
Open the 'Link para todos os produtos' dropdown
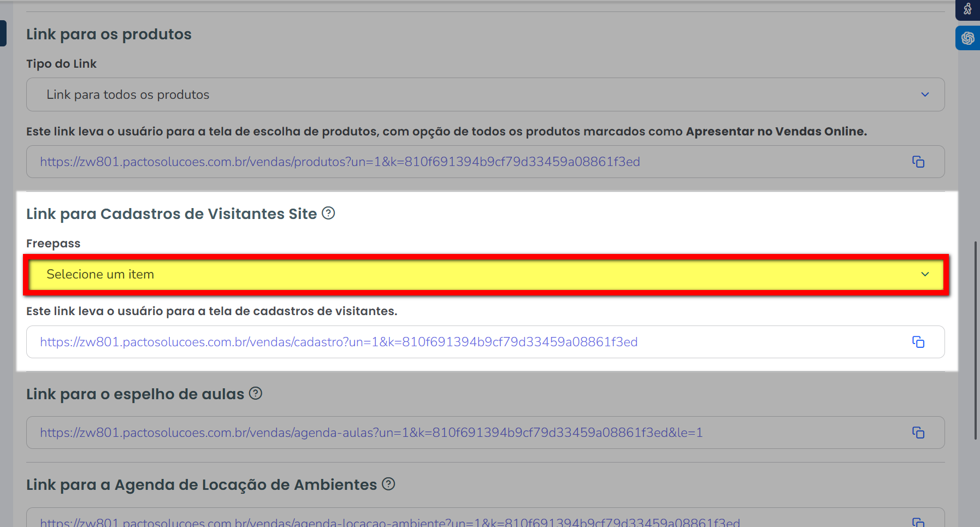pyautogui.click(x=485, y=94)
